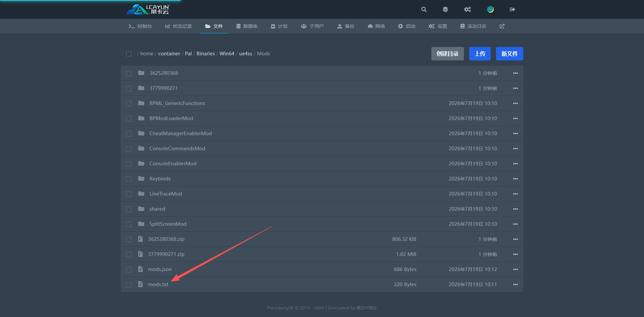Go to the 计划 schedules tab
The height and width of the screenshot is (317, 644).
tap(279, 26)
